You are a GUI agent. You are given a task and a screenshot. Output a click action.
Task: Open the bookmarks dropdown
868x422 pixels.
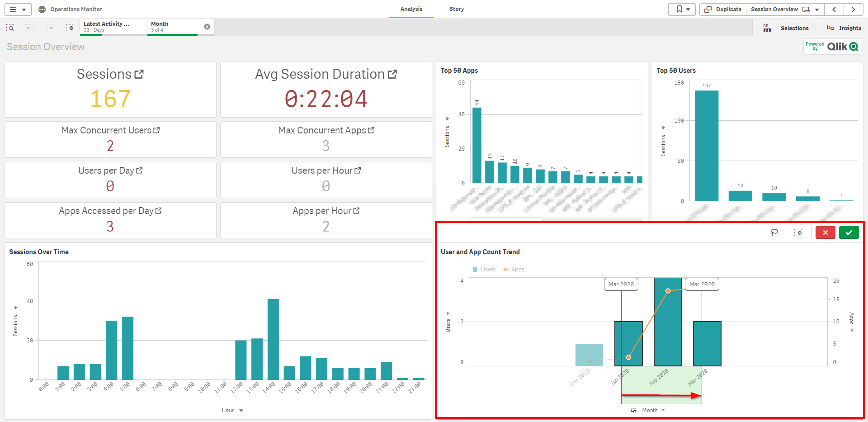682,9
